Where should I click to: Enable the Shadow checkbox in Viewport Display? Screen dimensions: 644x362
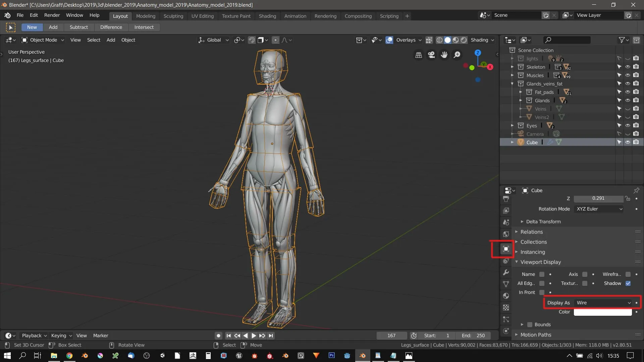point(628,283)
